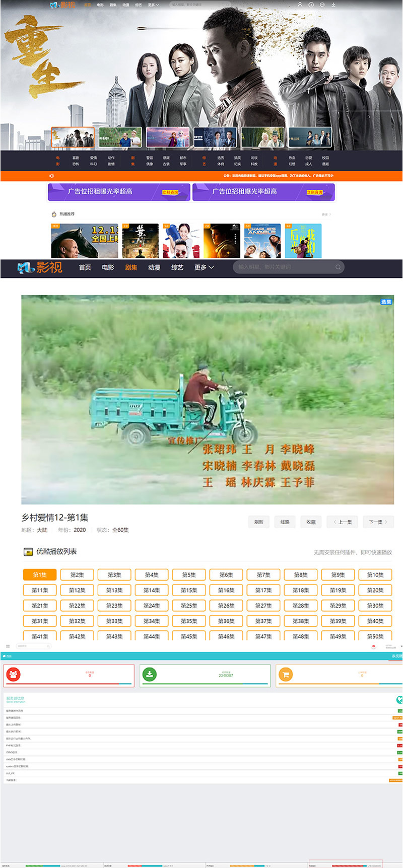Viewport: 403px width, 868px height.
Task: Open the 线路 source selector
Action: 285,522
